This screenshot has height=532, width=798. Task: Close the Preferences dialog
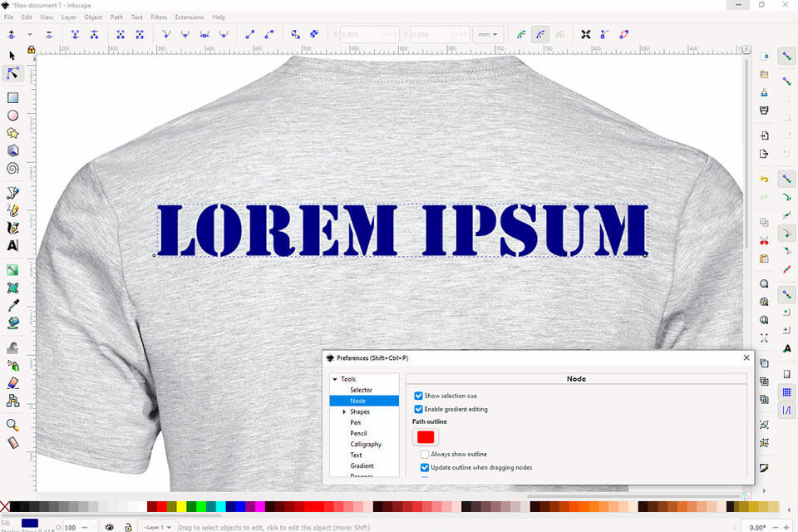pos(746,358)
